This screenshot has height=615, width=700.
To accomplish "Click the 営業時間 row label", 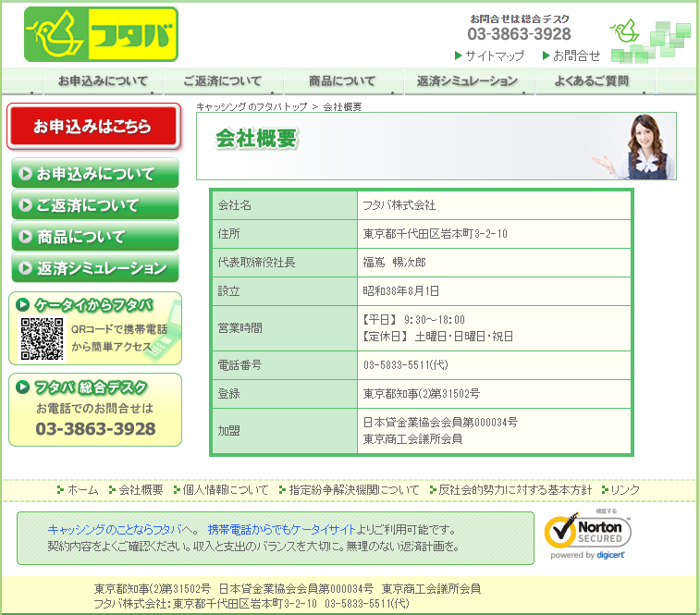I will click(239, 328).
